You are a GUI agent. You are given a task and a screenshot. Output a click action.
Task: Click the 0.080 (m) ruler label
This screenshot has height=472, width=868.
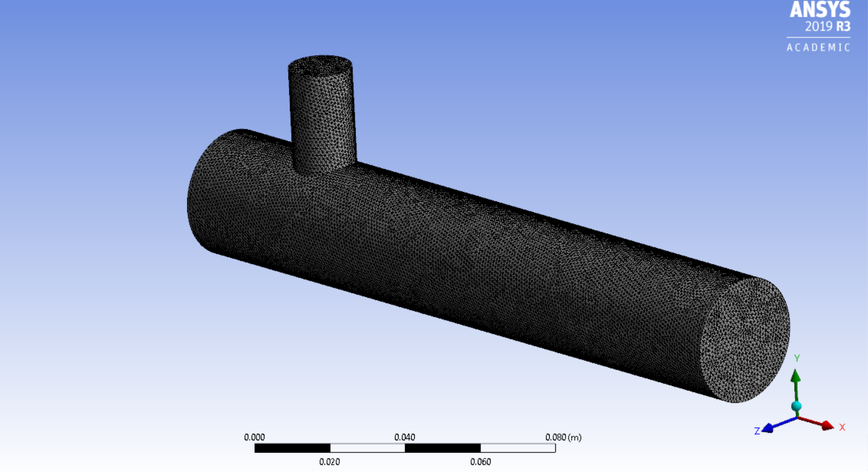(563, 437)
